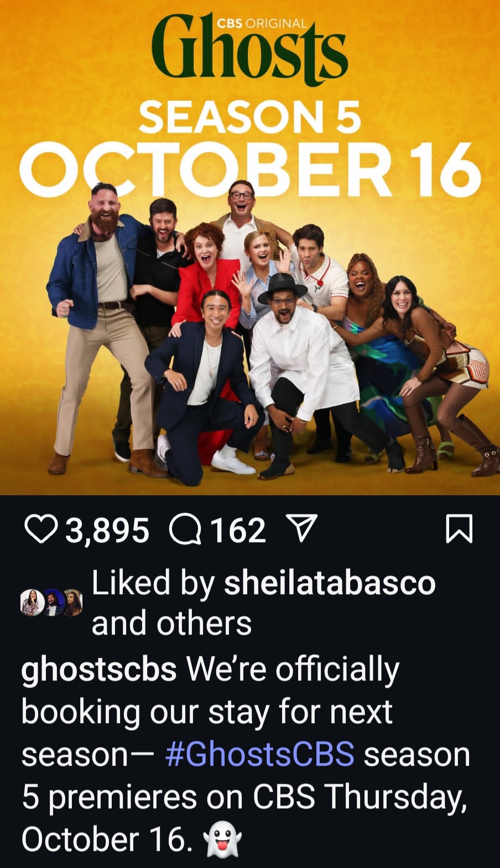The width and height of the screenshot is (500, 868).
Task: Tap the middle liker avatar
Action: pos(54,602)
